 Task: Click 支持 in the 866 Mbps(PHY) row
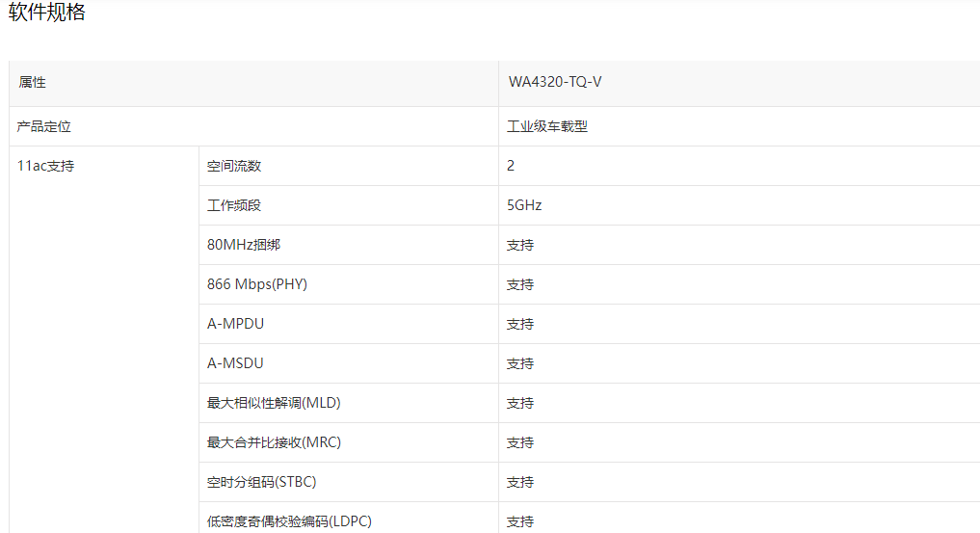[520, 284]
